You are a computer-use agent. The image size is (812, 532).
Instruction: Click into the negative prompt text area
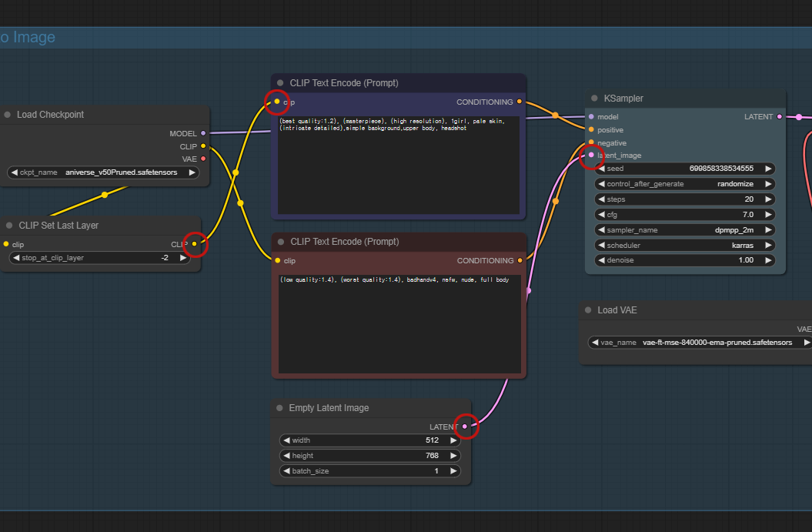[399, 324]
